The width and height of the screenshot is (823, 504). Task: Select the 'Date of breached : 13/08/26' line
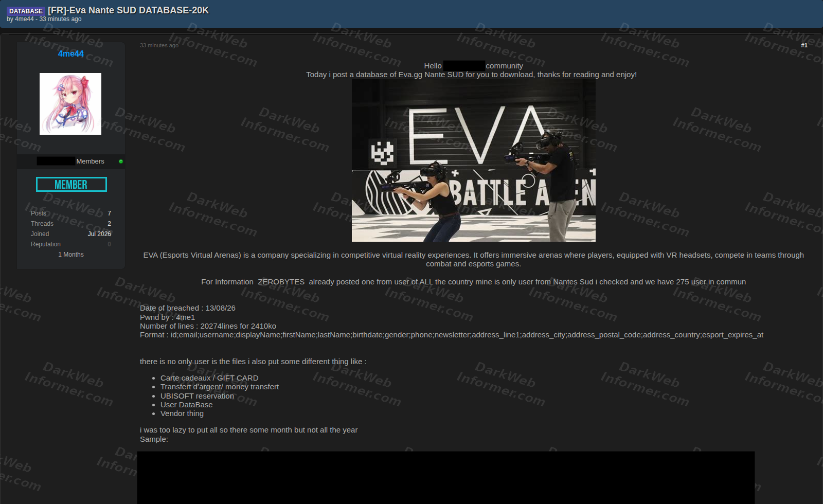tap(188, 308)
